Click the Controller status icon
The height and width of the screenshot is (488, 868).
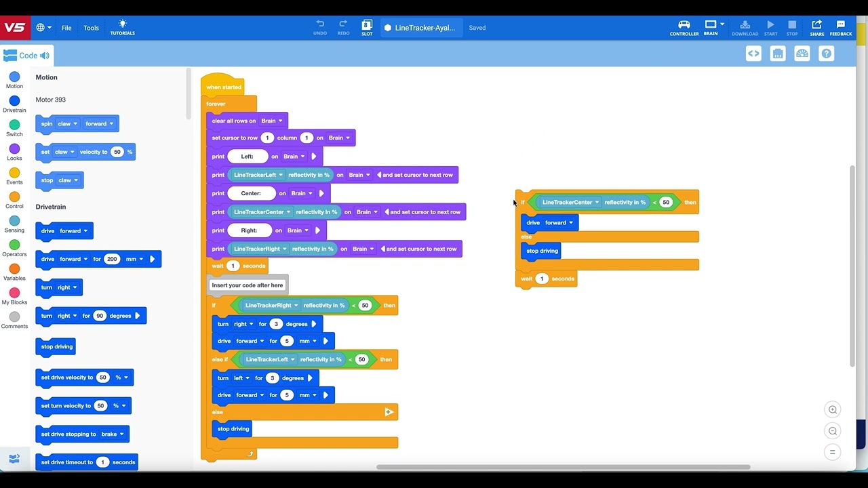tap(684, 27)
